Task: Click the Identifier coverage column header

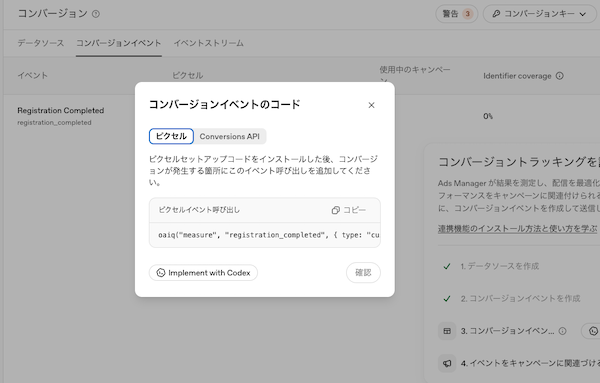Action: [517, 76]
